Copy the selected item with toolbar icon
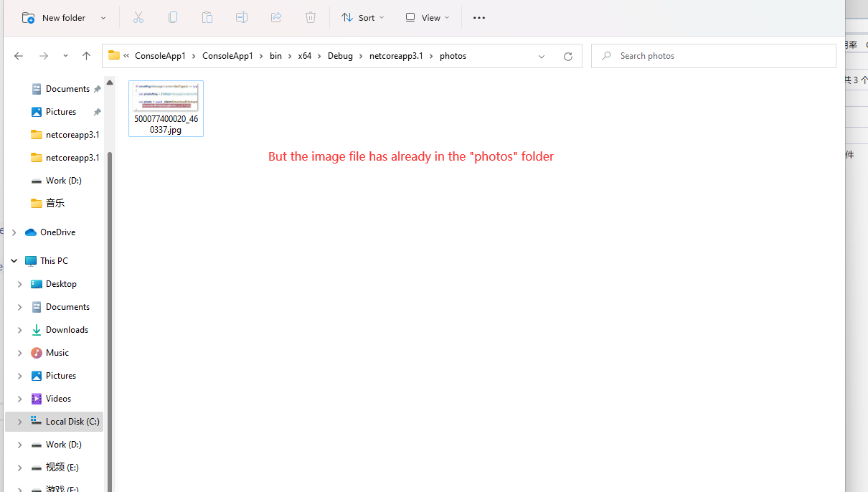868x492 pixels. pos(173,17)
